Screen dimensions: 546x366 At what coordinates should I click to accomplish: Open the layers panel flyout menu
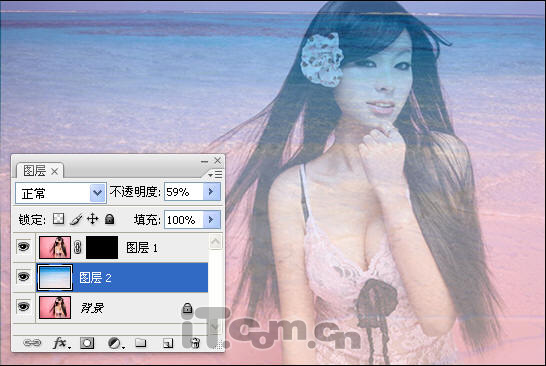pyautogui.click(x=215, y=174)
